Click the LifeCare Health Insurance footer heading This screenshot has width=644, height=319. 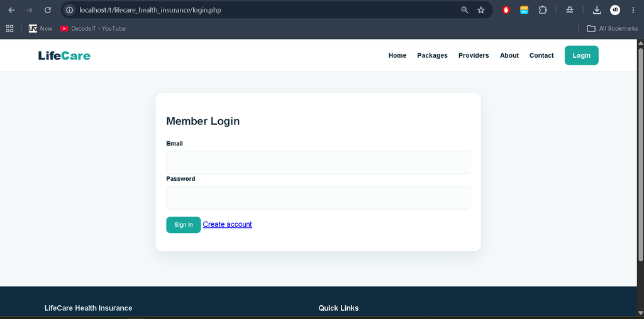coord(88,308)
